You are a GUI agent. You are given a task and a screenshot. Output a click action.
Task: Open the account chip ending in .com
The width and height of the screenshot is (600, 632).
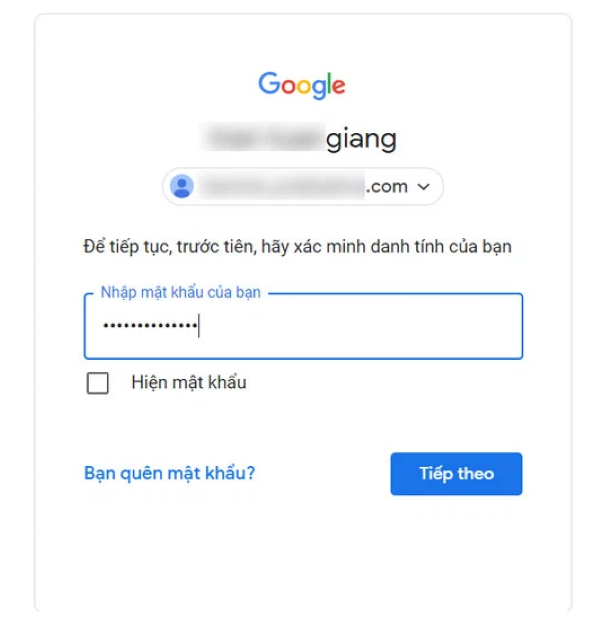303,186
